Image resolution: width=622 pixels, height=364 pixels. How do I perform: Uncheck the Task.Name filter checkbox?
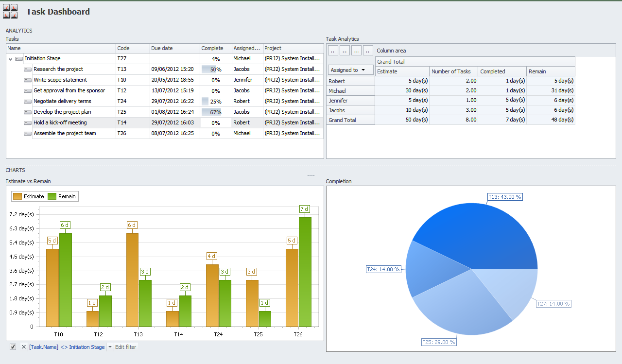(x=13, y=347)
